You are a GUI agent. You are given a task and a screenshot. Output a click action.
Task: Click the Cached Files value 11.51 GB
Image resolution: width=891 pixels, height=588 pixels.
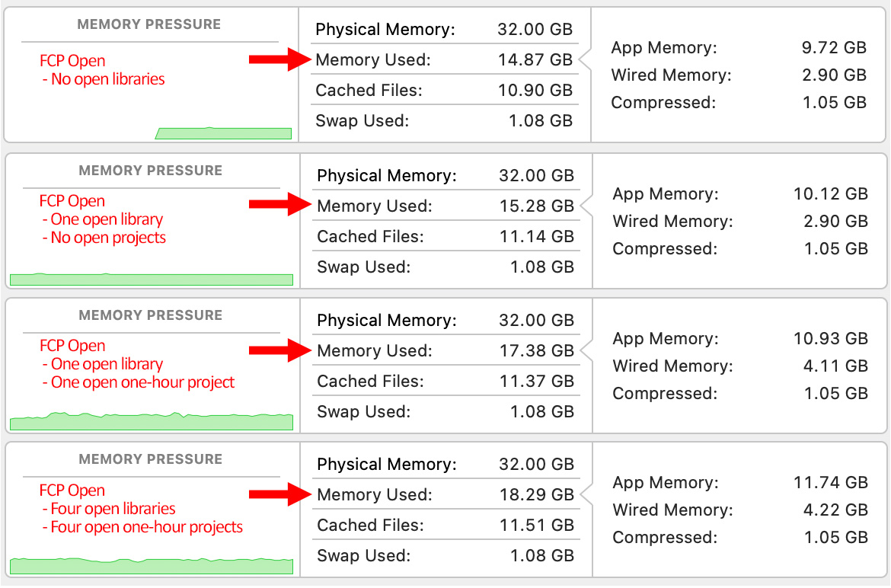tap(537, 526)
